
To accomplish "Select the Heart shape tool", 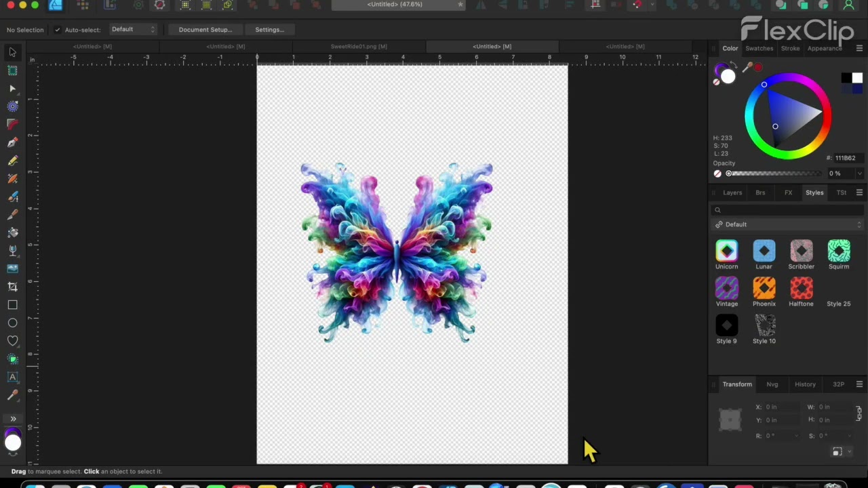I will tap(12, 341).
